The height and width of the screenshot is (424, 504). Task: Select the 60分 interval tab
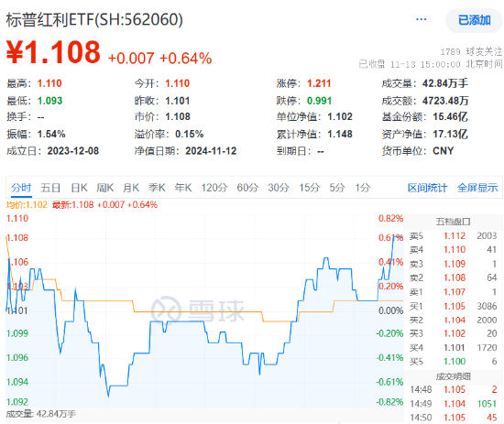pos(247,188)
